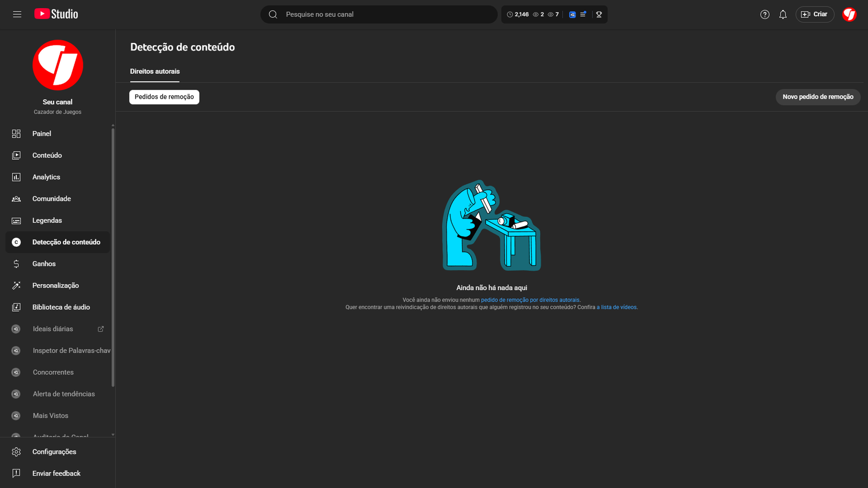Open Analytics in the sidebar
Viewport: 868px width, 488px height.
58,177
